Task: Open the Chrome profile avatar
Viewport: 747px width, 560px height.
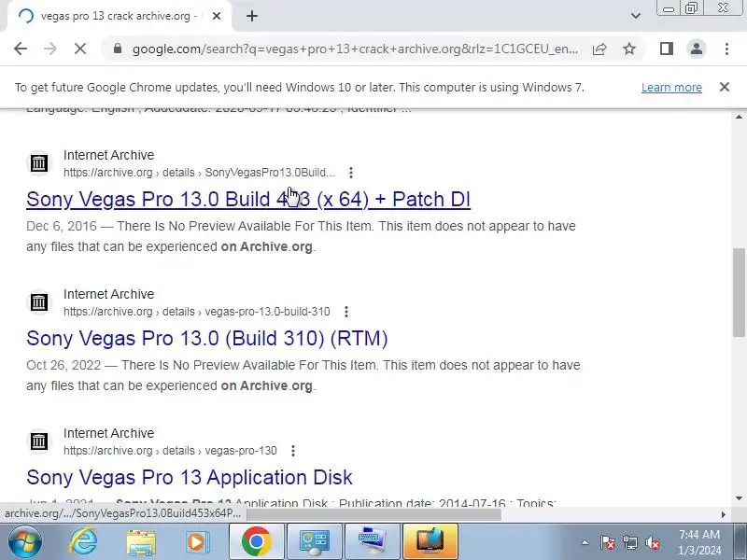Action: pyautogui.click(x=697, y=49)
